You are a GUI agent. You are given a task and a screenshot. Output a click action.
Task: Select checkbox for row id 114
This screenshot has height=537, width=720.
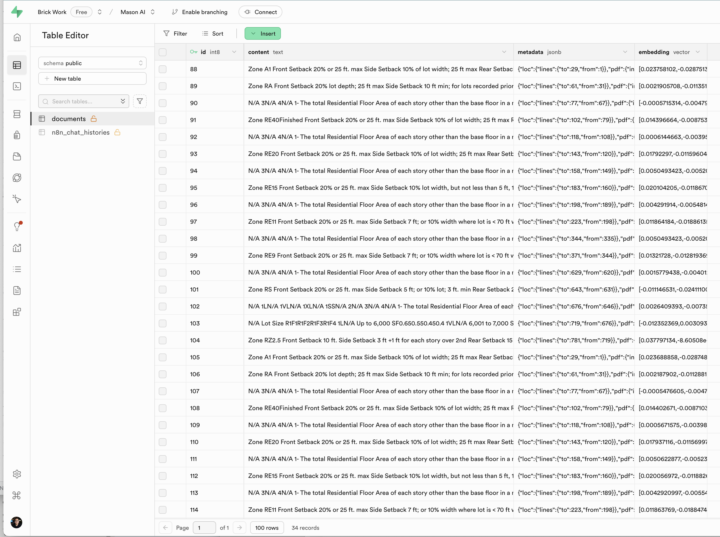click(163, 509)
